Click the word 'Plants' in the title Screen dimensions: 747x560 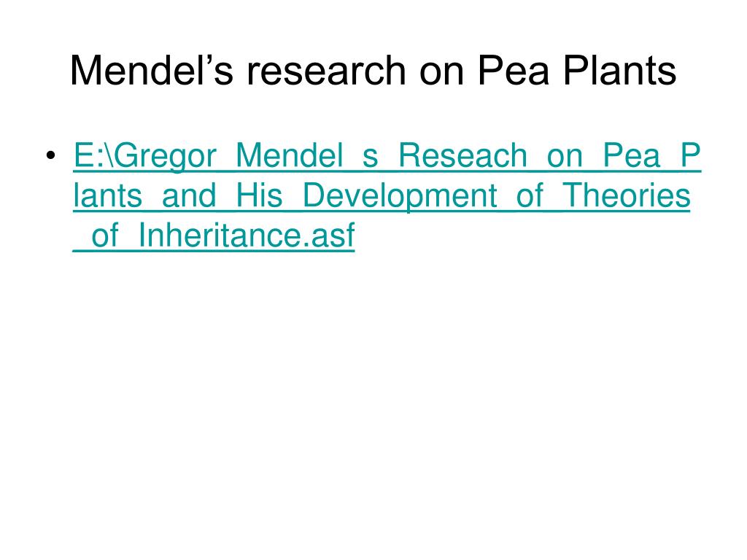point(620,71)
